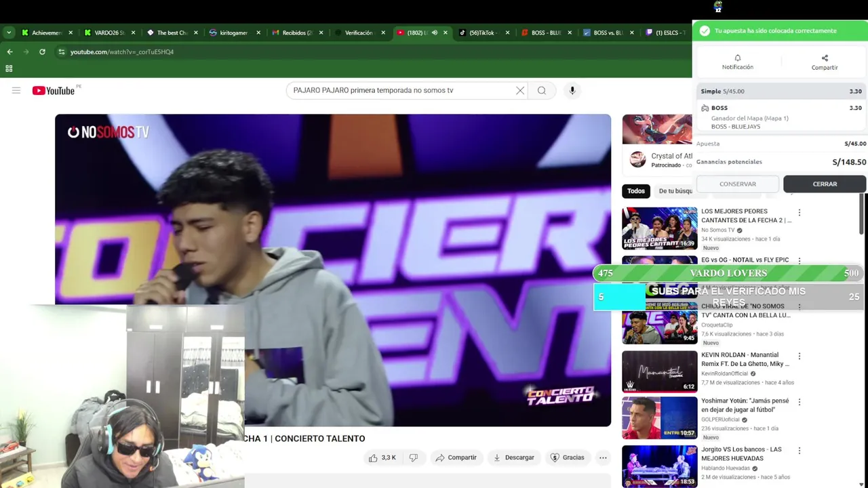Image resolution: width=868 pixels, height=488 pixels.
Task: Open Jorgito VS Los bancos thumbnail
Action: click(x=660, y=466)
